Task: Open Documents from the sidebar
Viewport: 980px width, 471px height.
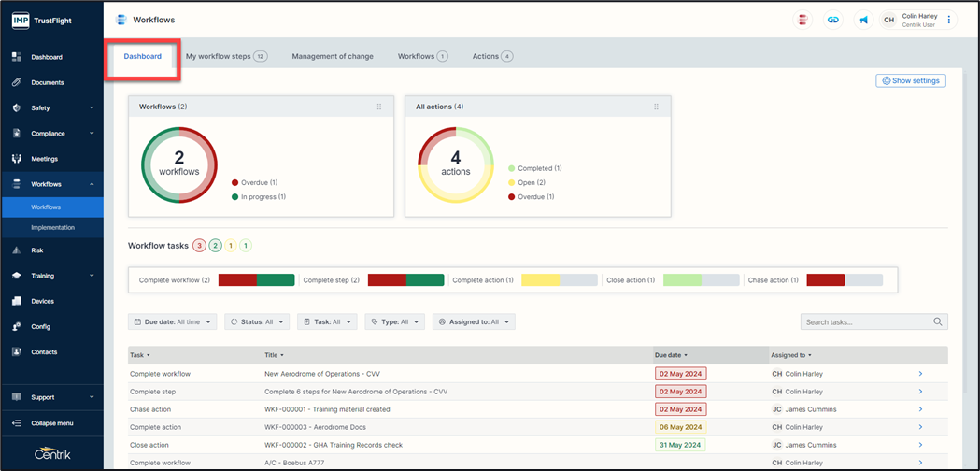Action: coord(48,82)
